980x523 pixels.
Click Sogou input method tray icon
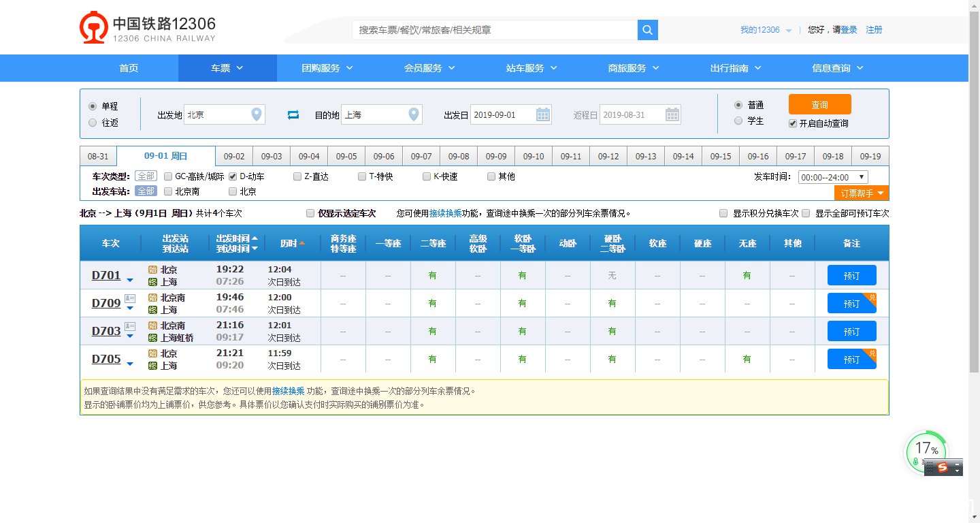(x=943, y=467)
